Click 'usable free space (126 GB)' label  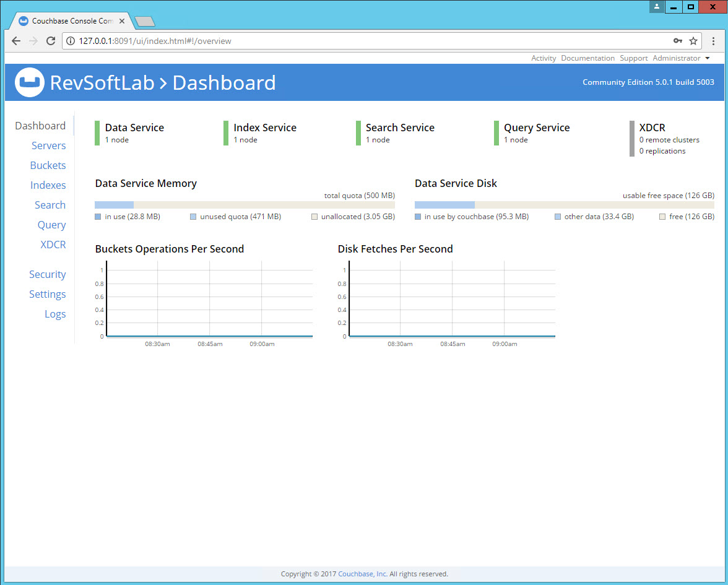[668, 196]
